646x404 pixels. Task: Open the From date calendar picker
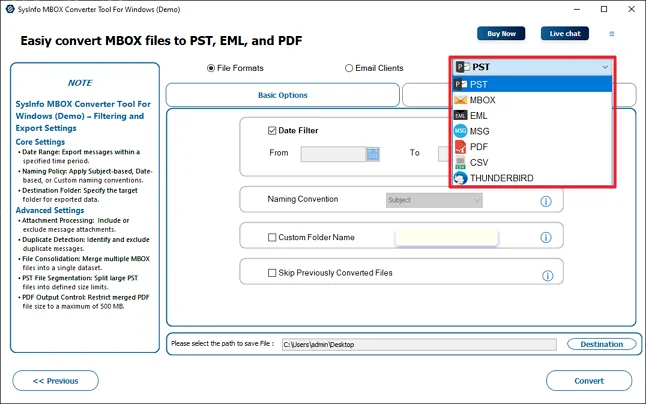(x=373, y=154)
